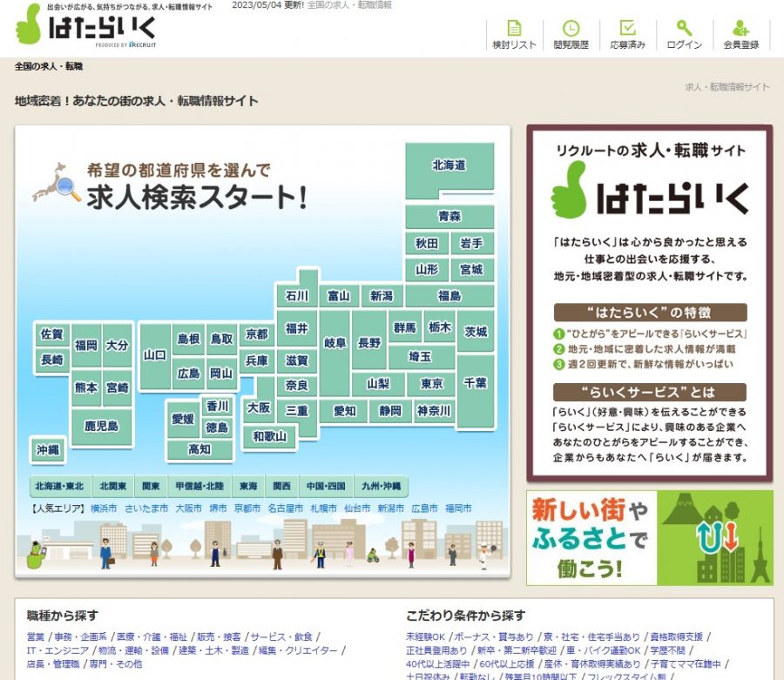Switch to 関西 region tab
This screenshot has height=680, width=784.
(281, 486)
